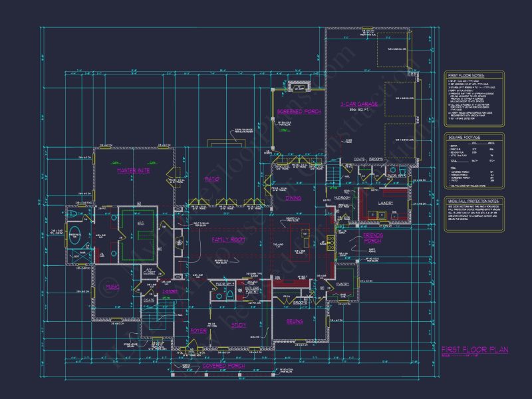Image resolution: width=532 pixels, height=399 pixels.
Task: Select the SEWING room label
Action: click(294, 321)
